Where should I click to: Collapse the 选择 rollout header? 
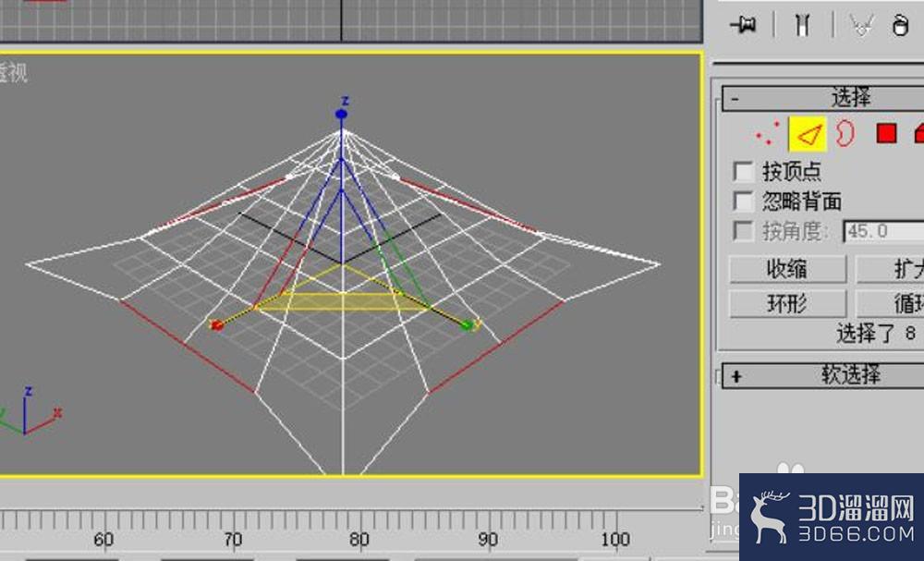point(824,98)
